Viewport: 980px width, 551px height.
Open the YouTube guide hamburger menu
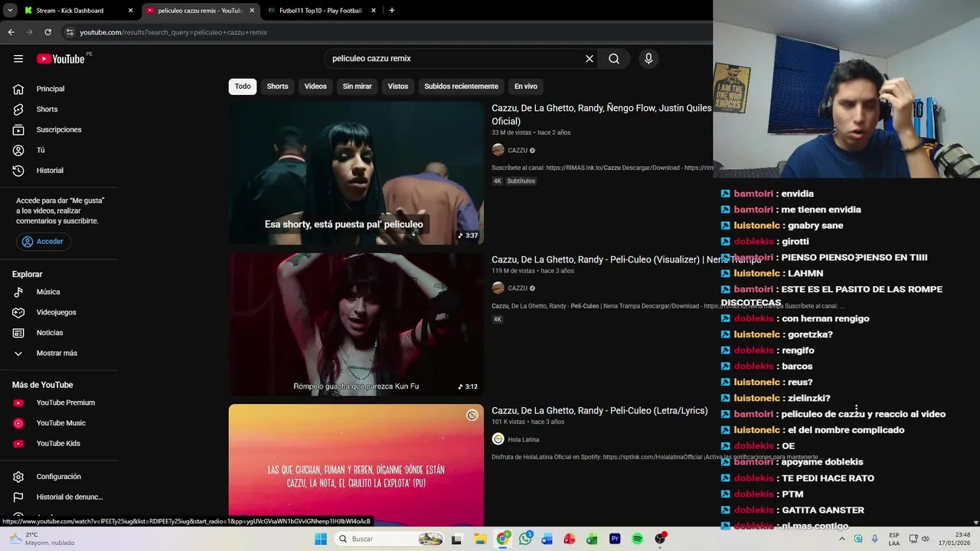(18, 59)
